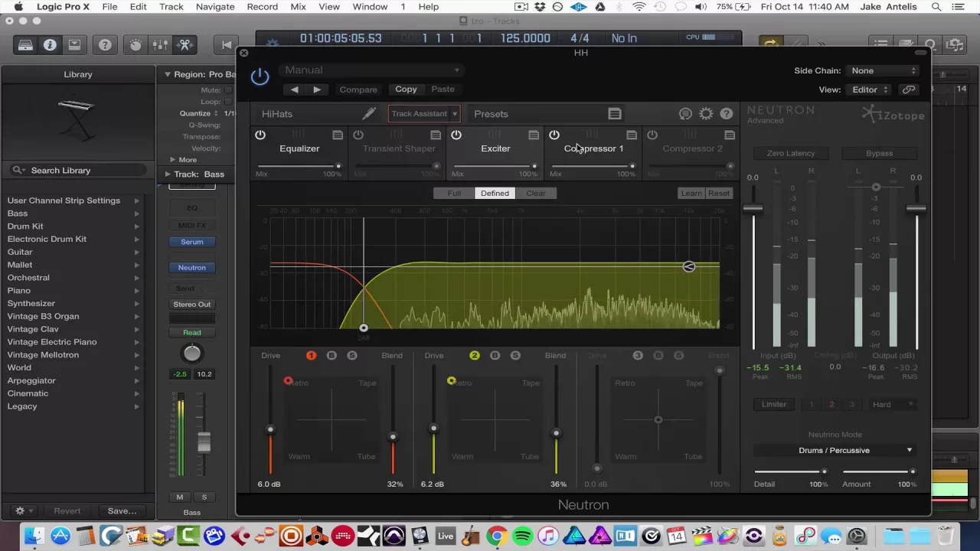This screenshot has height=551, width=980.
Task: Open Logic Editors scissors button
Action: [185, 45]
